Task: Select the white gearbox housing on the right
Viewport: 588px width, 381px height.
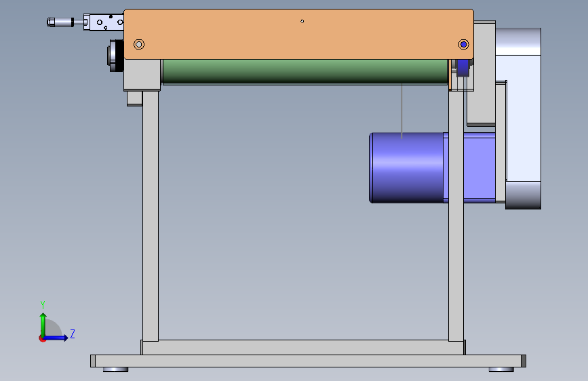Action: pos(523,118)
